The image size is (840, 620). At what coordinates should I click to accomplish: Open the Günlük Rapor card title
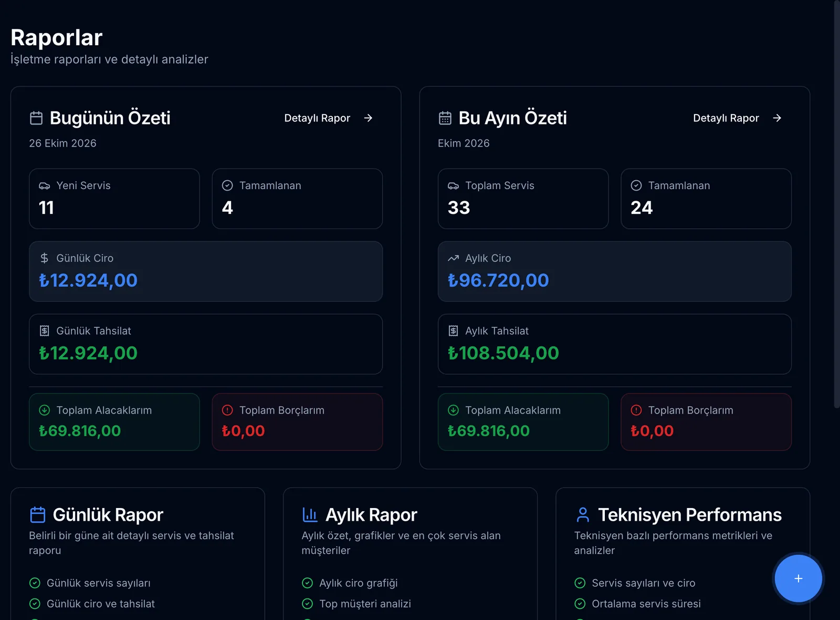click(x=108, y=515)
